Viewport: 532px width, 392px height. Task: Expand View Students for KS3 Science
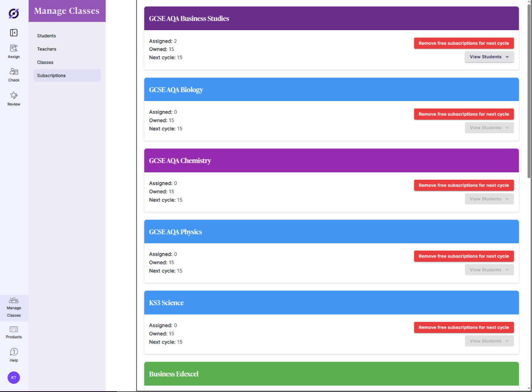pos(489,341)
